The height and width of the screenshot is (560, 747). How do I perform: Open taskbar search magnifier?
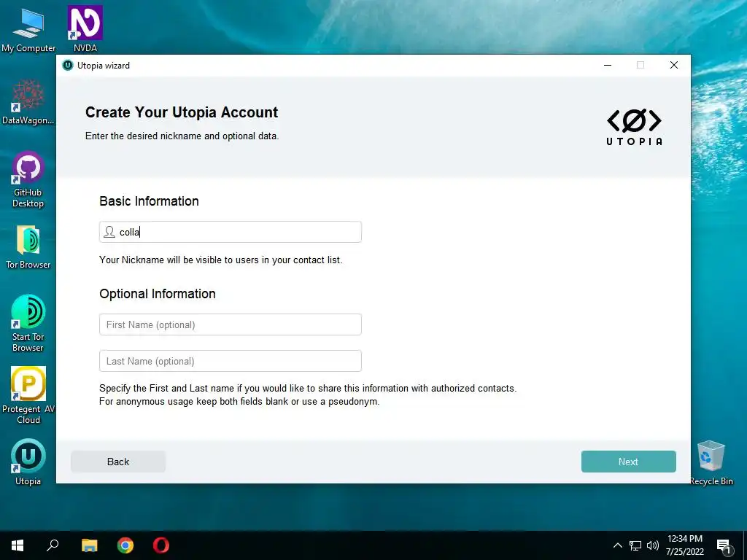[x=53, y=545]
